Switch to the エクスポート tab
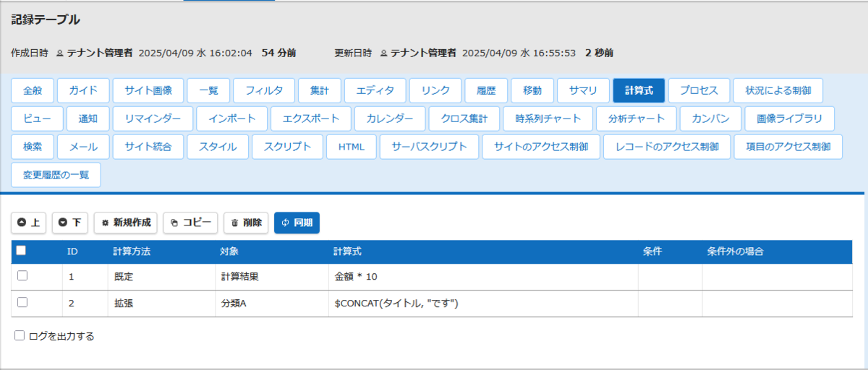The height and width of the screenshot is (370, 868). (x=311, y=118)
